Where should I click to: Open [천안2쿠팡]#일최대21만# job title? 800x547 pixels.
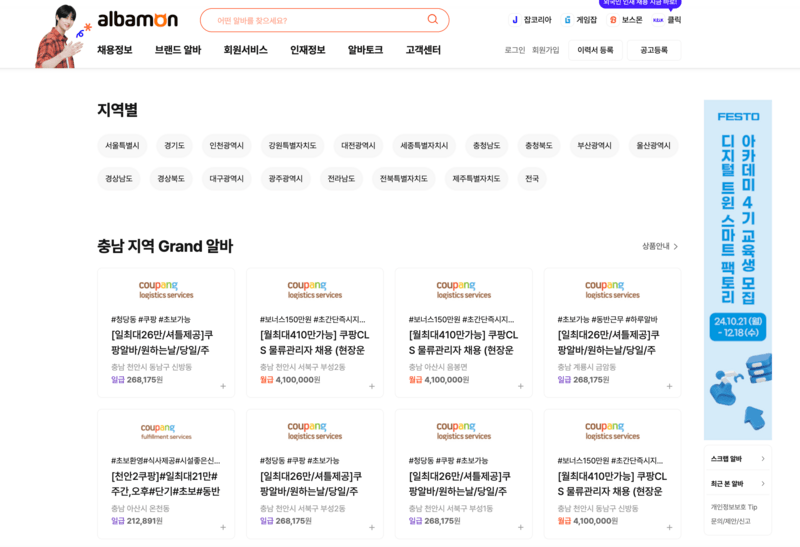point(165,484)
